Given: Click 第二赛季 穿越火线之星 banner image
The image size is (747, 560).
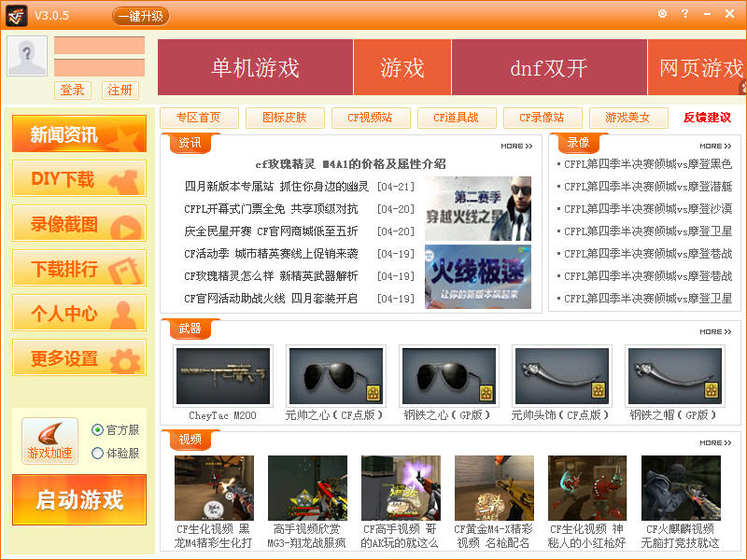Looking at the screenshot, I should coord(478,208).
